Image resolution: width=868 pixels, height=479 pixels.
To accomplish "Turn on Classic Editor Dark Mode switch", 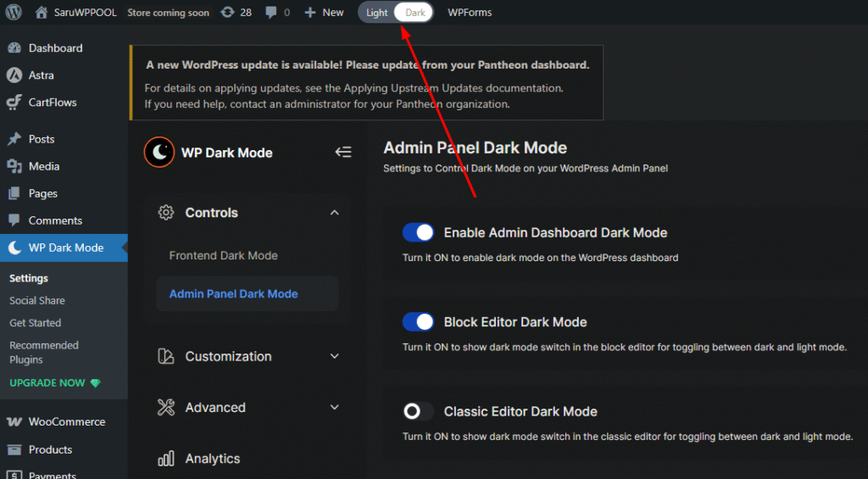I will pos(418,411).
